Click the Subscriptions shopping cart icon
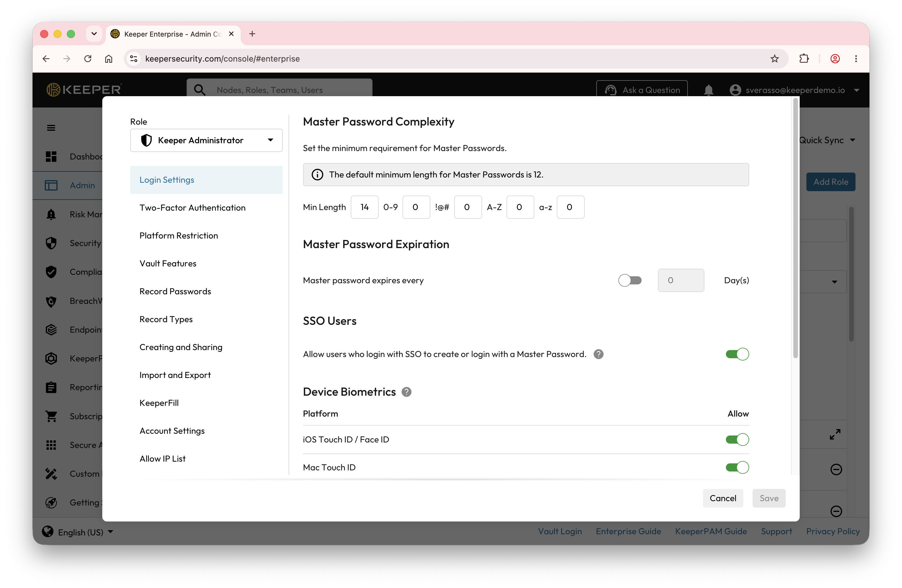The height and width of the screenshot is (588, 902). 51,416
